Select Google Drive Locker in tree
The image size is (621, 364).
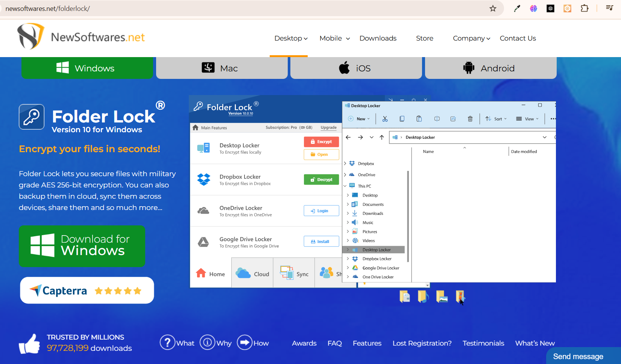pyautogui.click(x=381, y=268)
